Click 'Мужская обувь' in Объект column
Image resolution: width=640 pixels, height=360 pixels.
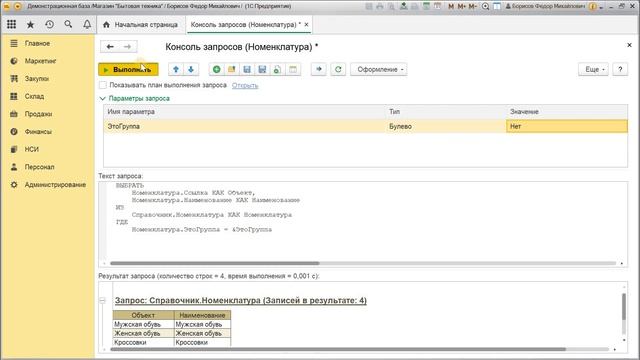tap(143, 324)
